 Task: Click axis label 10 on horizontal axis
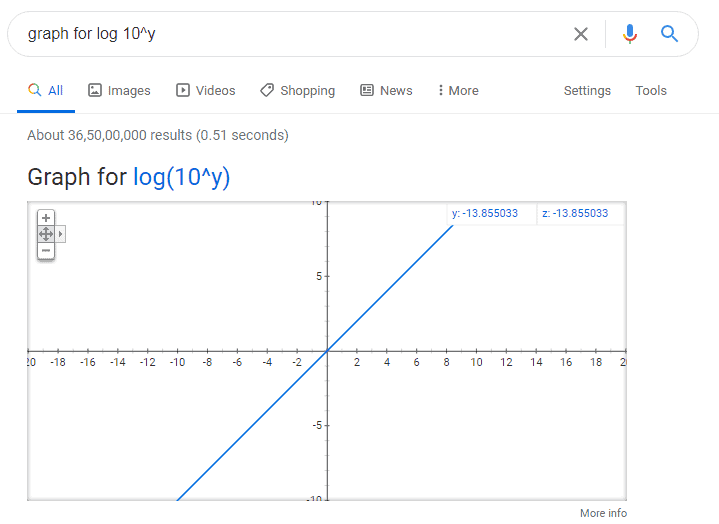(476, 362)
